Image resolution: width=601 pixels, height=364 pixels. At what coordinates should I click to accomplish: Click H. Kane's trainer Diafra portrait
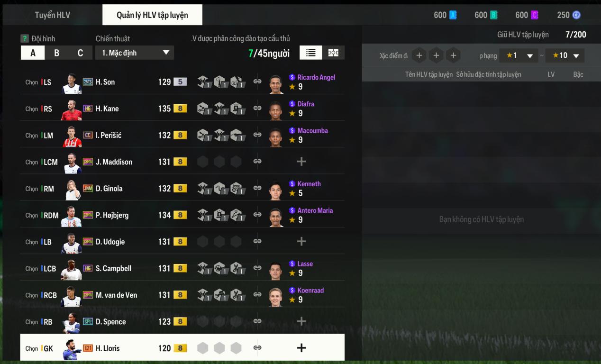coord(276,109)
